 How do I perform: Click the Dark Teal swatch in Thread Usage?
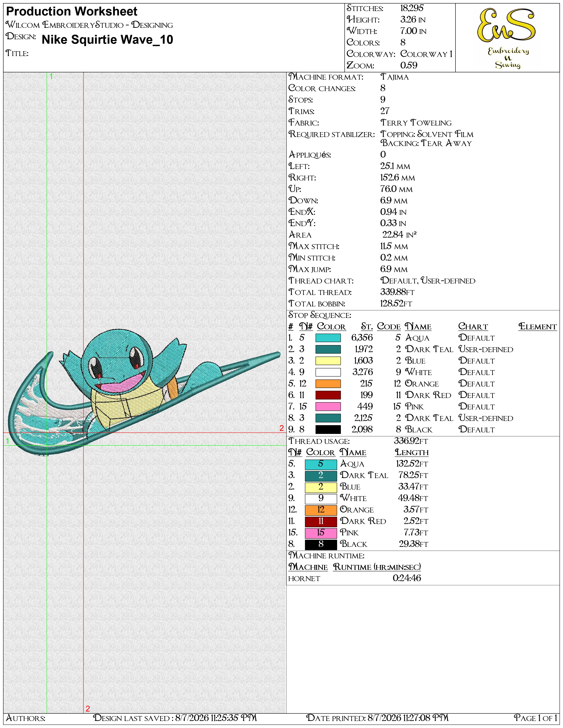[321, 476]
